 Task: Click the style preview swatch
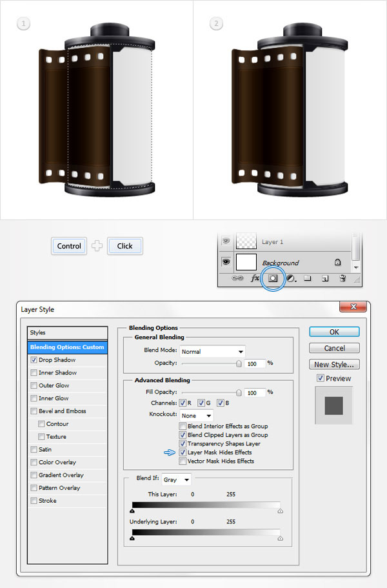[x=334, y=406]
